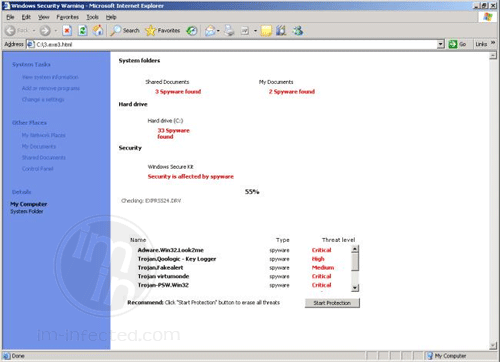Image resolution: width=500 pixels, height=362 pixels.
Task: Open the Tools menu
Action: pos(92,17)
